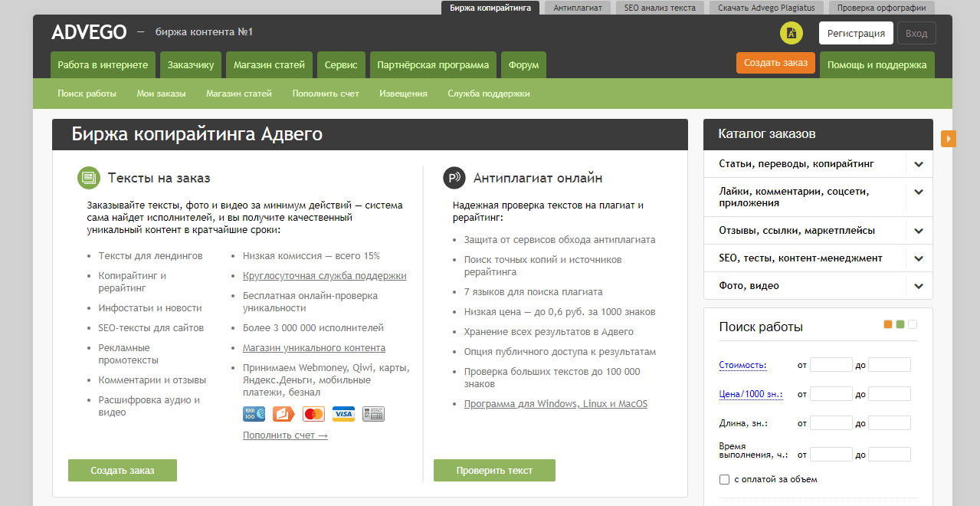
Task: Click the green icon beside Тексты на заказ
Action: tap(89, 178)
